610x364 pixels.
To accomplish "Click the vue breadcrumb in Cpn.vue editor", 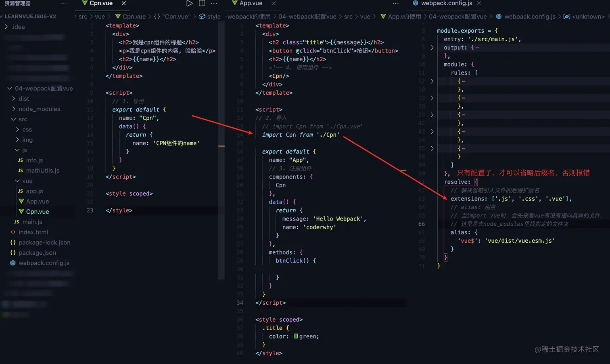I will (x=100, y=17).
